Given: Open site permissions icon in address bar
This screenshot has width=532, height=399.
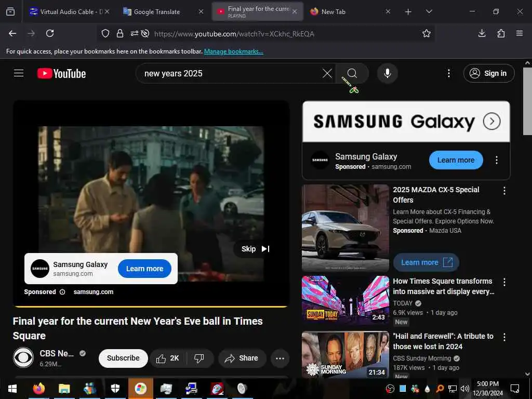Looking at the screenshot, I should click(135, 33).
